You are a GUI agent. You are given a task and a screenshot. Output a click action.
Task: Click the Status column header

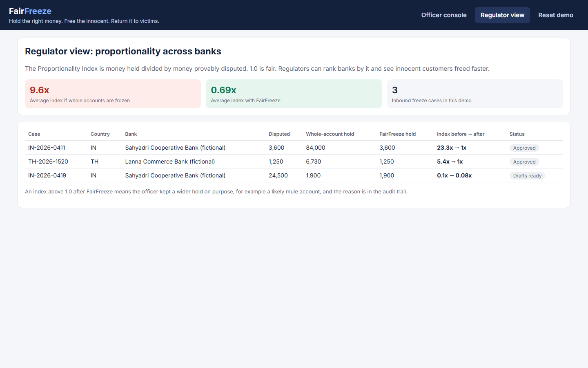click(x=517, y=134)
